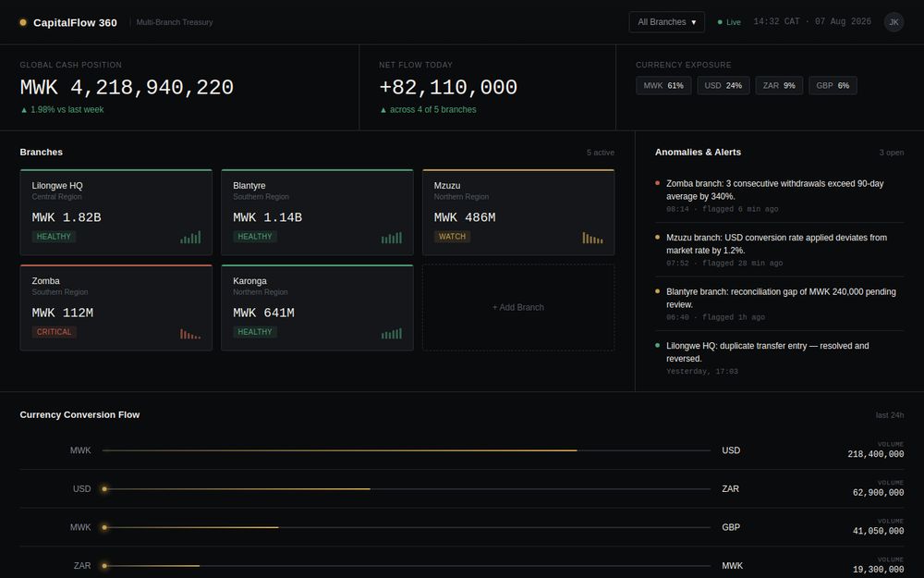
Task: Click the amber dot on the Mzuzu alert
Action: pyautogui.click(x=657, y=237)
